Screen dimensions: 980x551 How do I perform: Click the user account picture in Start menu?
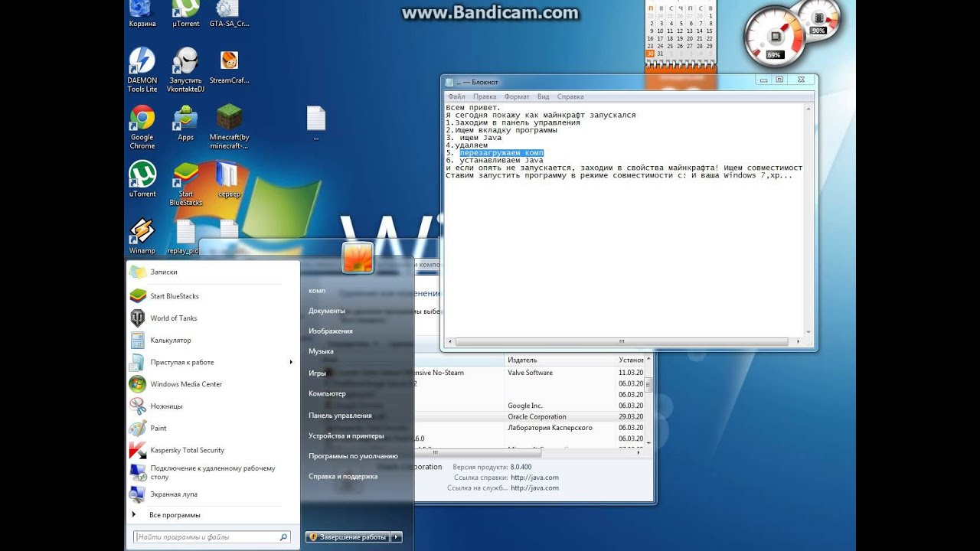[x=358, y=258]
